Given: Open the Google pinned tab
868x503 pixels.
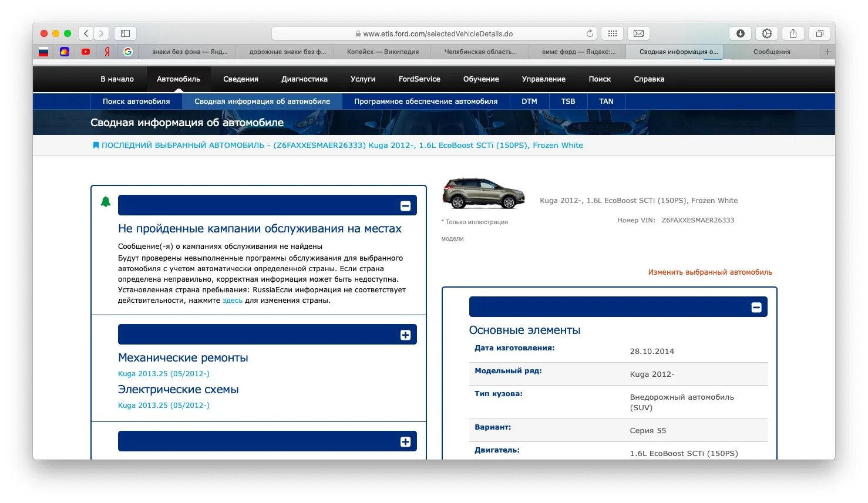Looking at the screenshot, I should tap(127, 52).
